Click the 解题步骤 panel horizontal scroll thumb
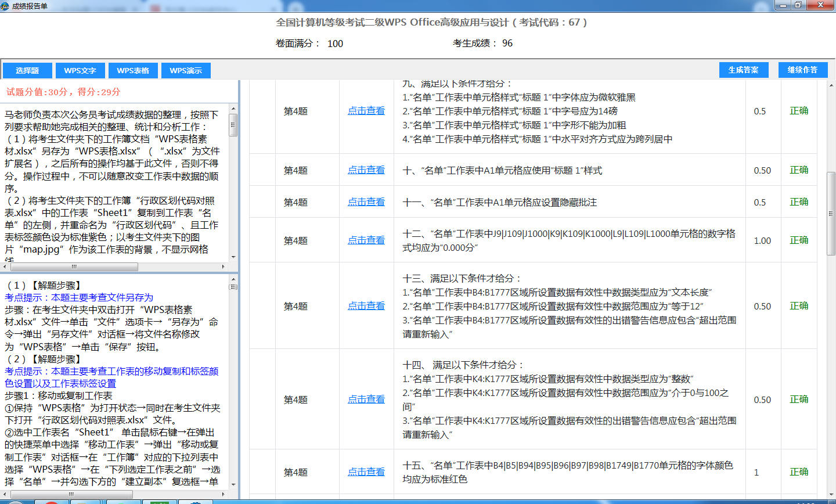The image size is (836, 504). pyautogui.click(x=71, y=494)
